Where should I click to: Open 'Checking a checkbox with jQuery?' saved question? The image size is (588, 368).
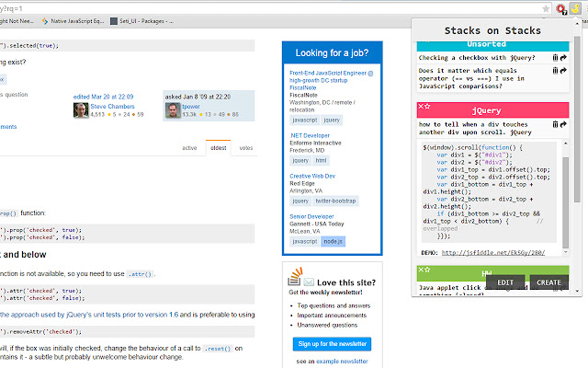coord(477,57)
